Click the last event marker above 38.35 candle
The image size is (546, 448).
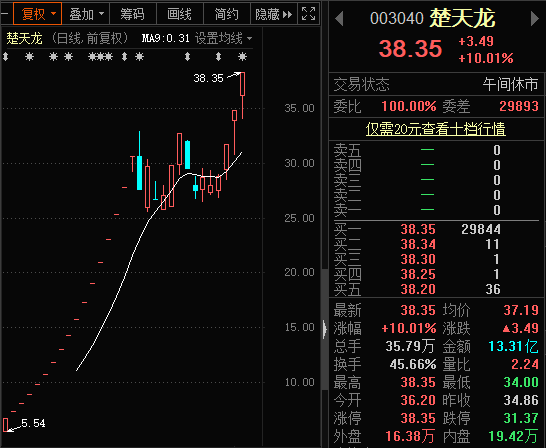click(x=243, y=56)
